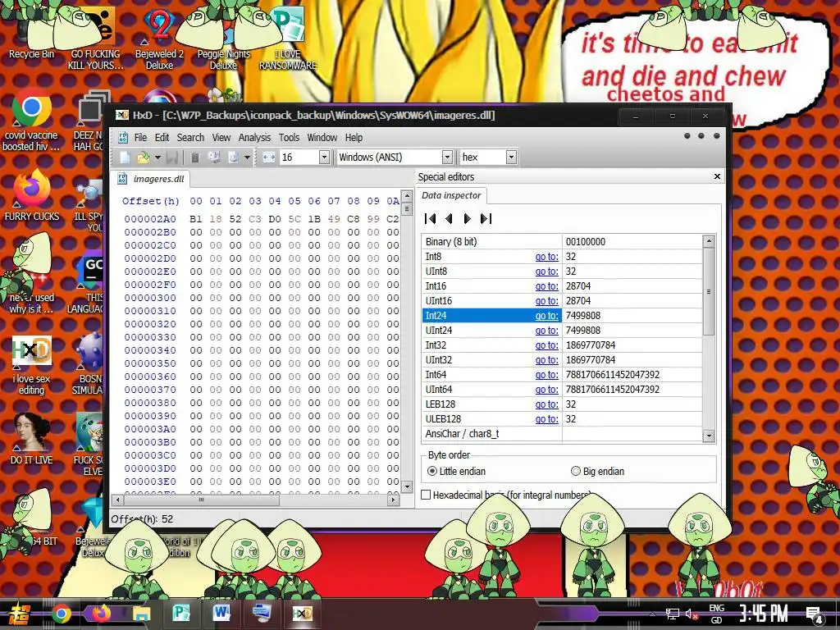Expand the Open file dropdown arrow
Image resolution: width=840 pixels, height=630 pixels.
(x=157, y=157)
